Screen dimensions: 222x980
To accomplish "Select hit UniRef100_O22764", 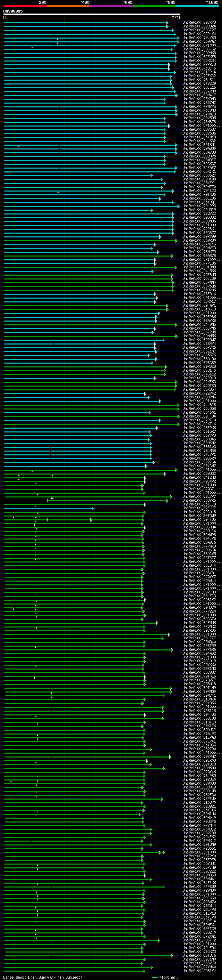I will pyautogui.click(x=199, y=462).
